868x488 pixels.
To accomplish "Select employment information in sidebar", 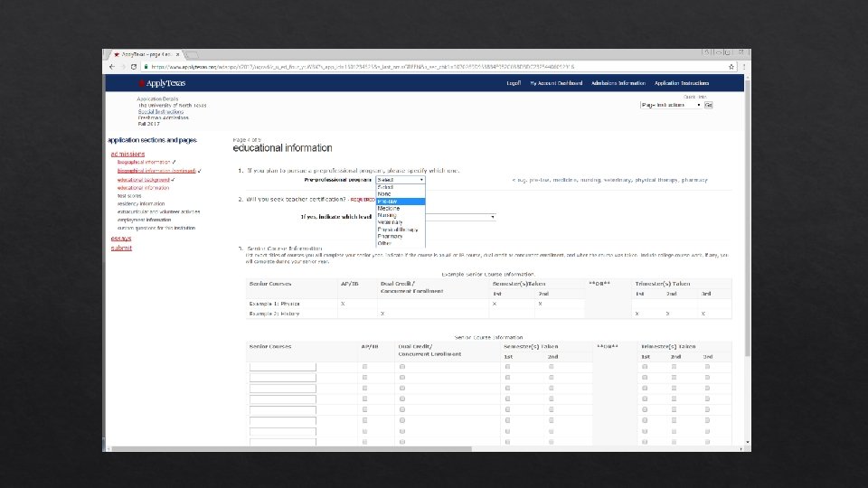I will pos(144,220).
